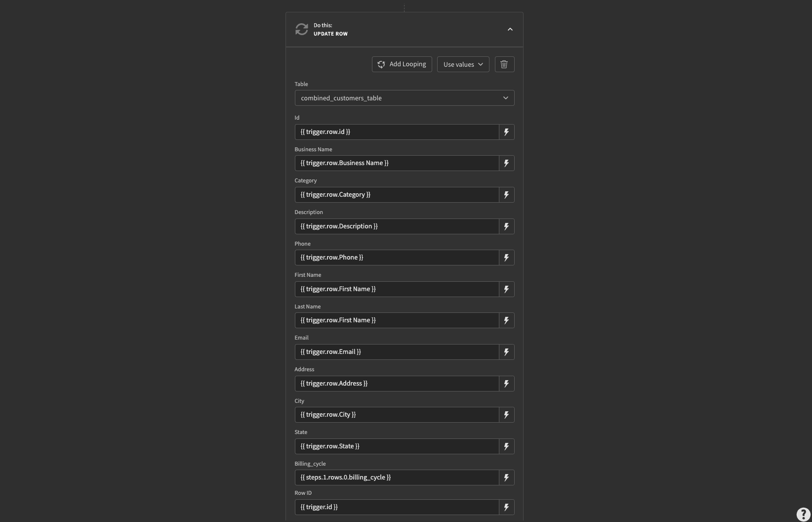Click the binding bolt next to Category
This screenshot has height=522, width=812.
[x=506, y=195]
